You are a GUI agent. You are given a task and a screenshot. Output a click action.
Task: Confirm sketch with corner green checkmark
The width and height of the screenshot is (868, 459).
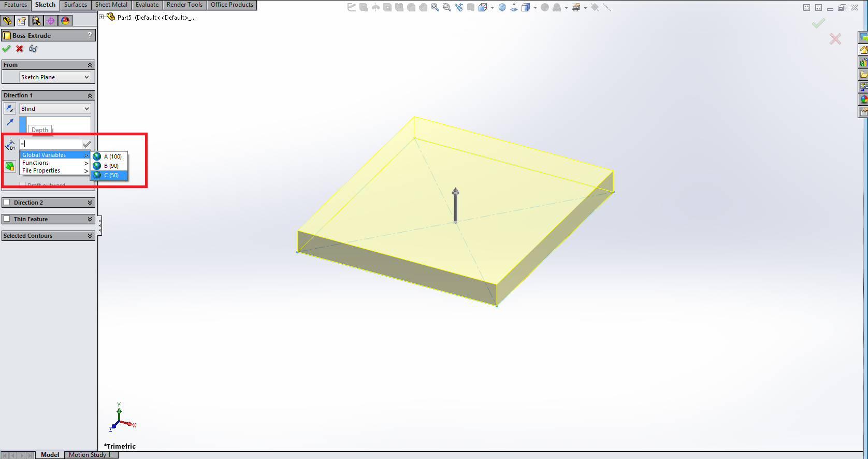click(x=818, y=23)
